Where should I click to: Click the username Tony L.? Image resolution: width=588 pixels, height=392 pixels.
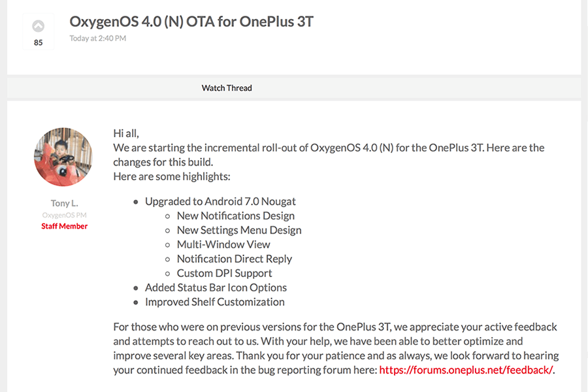63,203
